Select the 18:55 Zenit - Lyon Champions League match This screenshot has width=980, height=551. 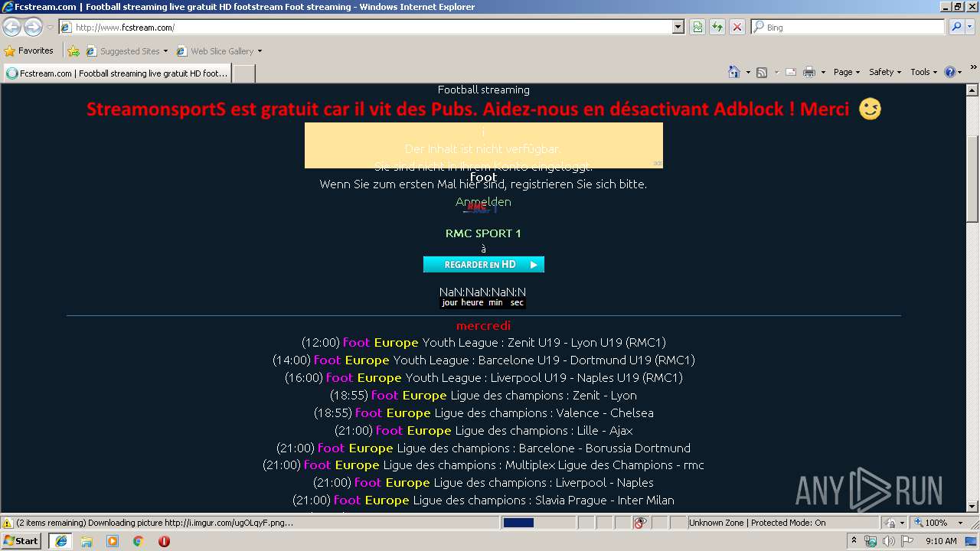(483, 396)
